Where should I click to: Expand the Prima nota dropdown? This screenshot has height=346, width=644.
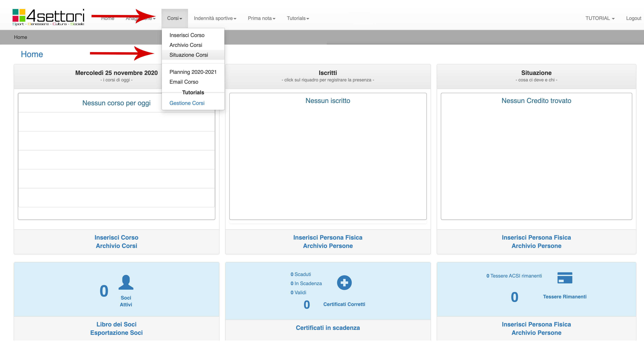261,18
